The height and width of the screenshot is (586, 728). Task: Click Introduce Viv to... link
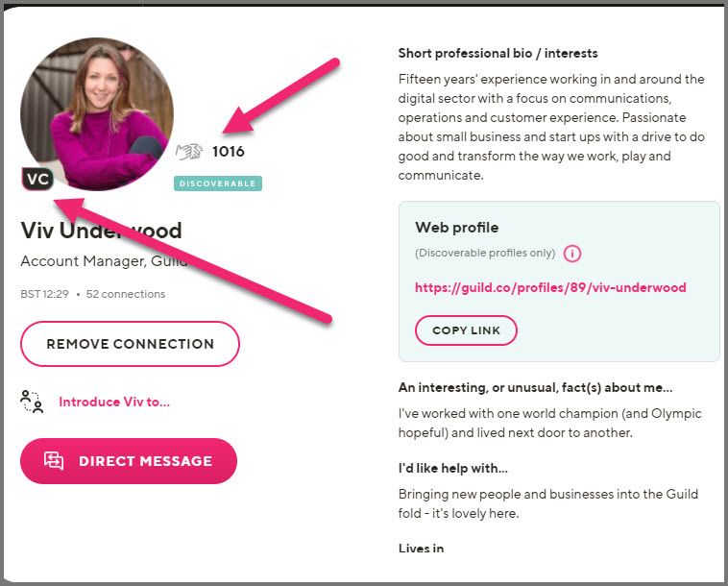(114, 402)
